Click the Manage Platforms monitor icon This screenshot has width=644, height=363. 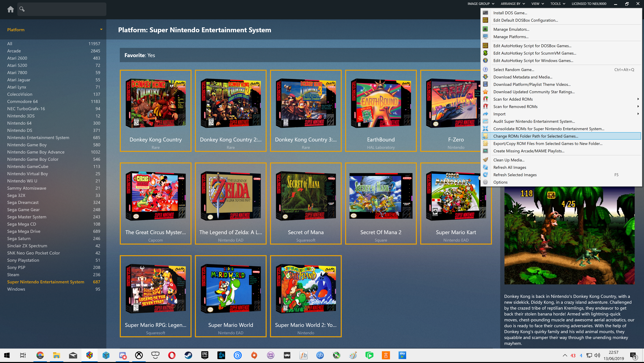485,37
